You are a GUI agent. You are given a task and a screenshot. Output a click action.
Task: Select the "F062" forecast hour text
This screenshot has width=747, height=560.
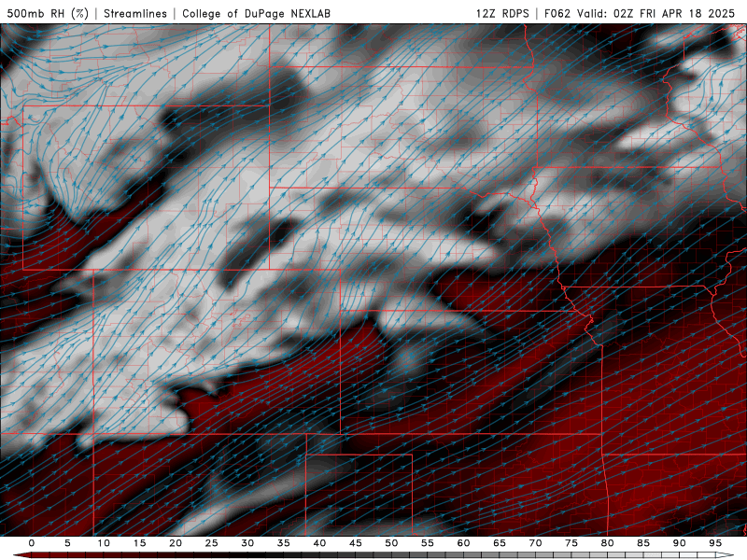pos(557,14)
